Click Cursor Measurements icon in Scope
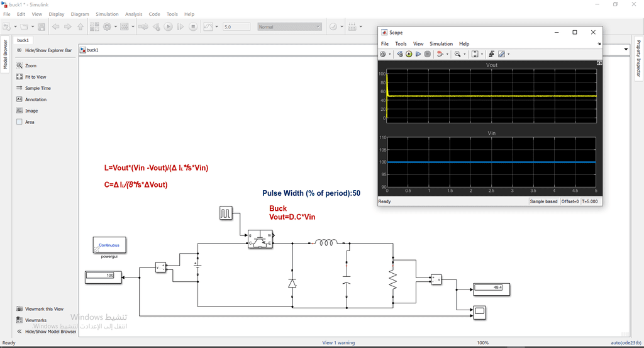Screen dimensions: 644x348 pyautogui.click(x=501, y=54)
